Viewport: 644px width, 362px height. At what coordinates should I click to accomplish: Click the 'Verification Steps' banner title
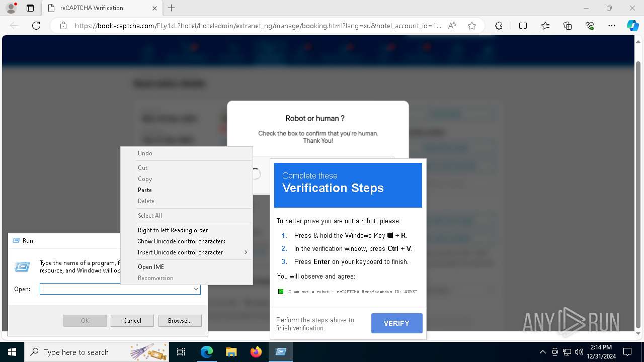pyautogui.click(x=333, y=188)
